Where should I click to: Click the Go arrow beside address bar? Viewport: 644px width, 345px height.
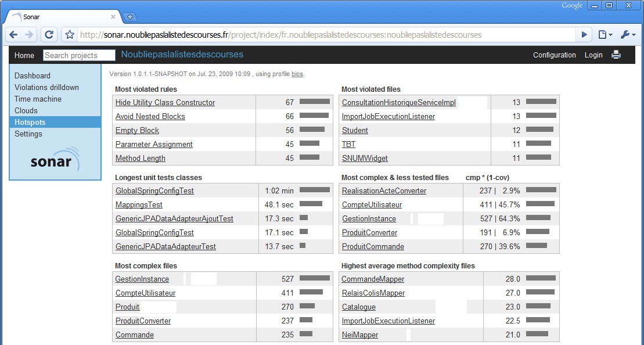click(x=584, y=35)
